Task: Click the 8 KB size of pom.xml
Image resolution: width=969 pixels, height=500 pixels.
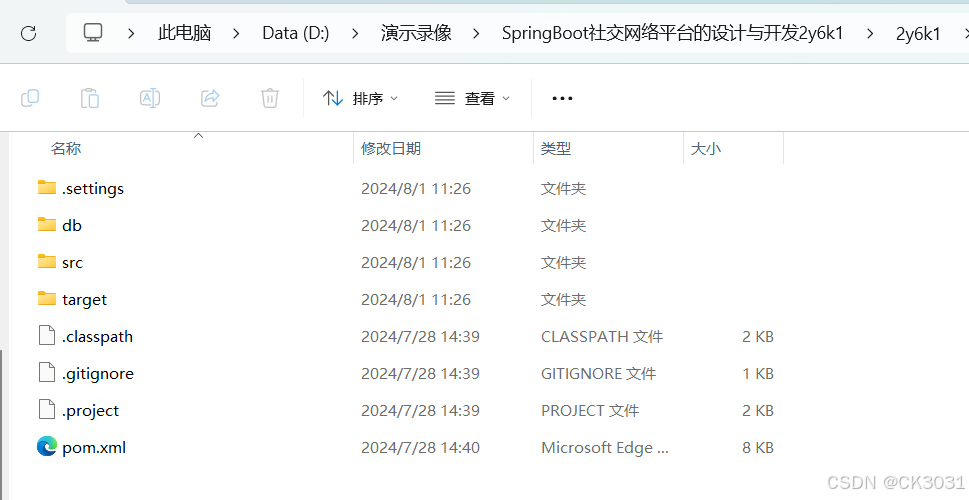Action: [758, 448]
